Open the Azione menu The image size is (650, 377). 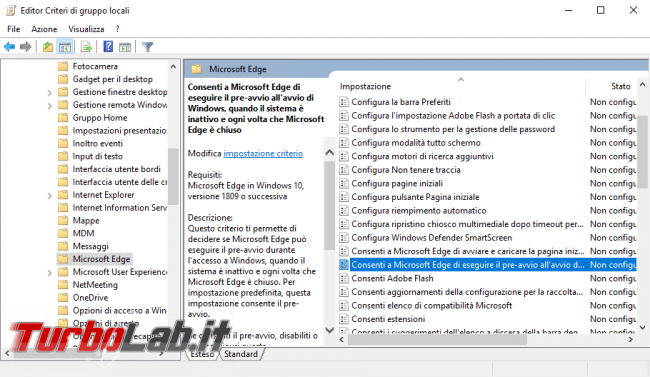(44, 29)
